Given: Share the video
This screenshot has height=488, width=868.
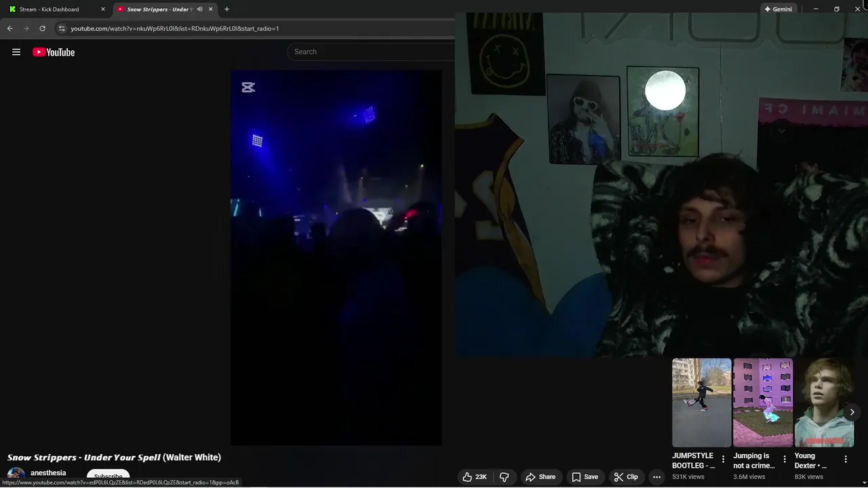Looking at the screenshot, I should coord(540,477).
